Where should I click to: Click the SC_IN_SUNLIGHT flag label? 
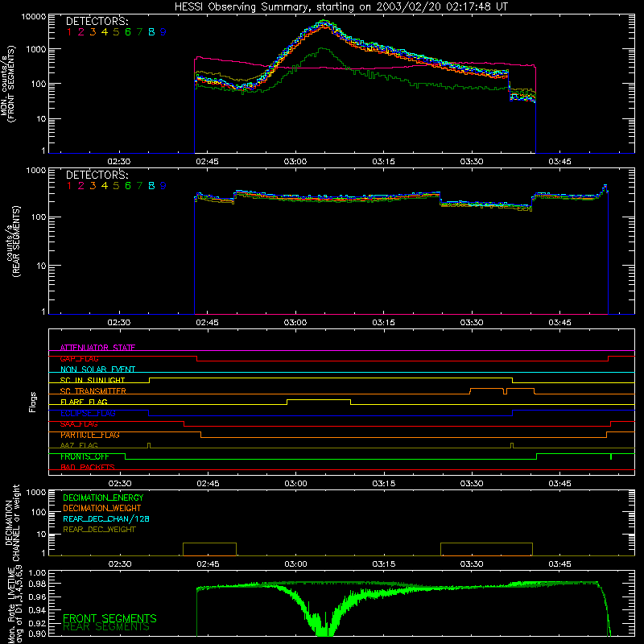tap(93, 380)
